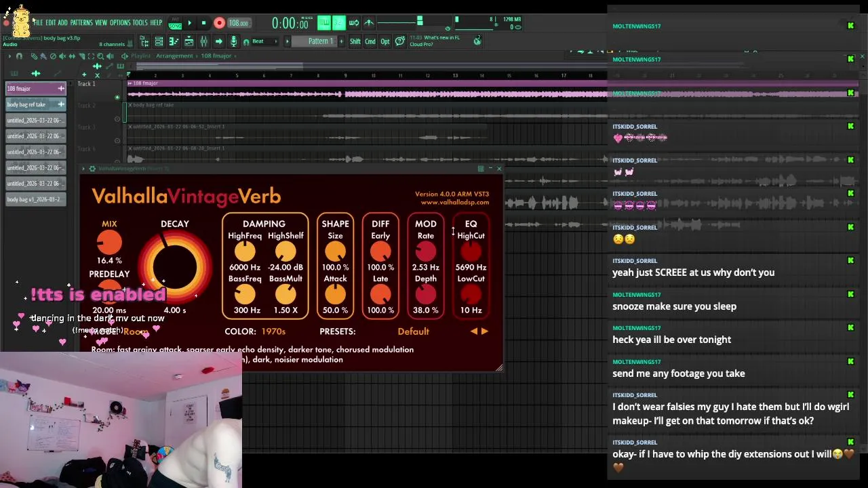Open the PATTERNS menu
The image size is (868, 488).
pyautogui.click(x=81, y=22)
